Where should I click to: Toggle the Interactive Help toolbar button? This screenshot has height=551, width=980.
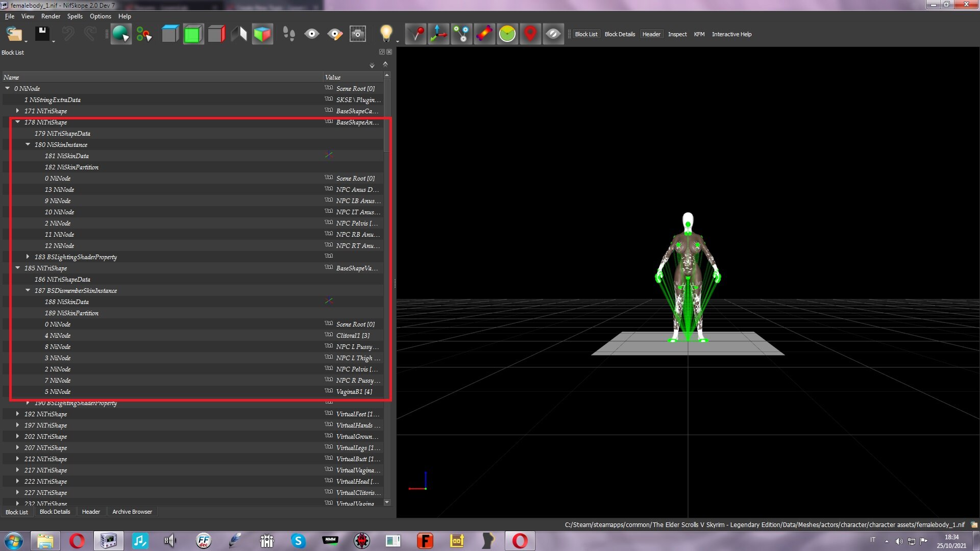click(731, 34)
